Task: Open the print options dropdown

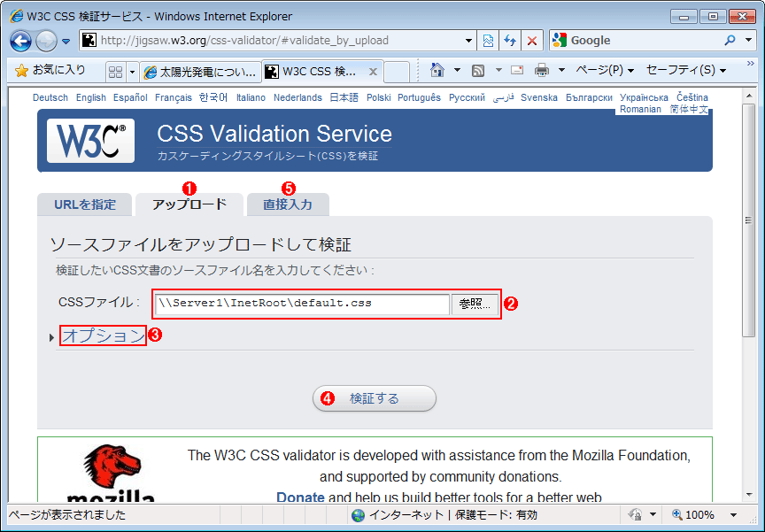Action: 561,70
